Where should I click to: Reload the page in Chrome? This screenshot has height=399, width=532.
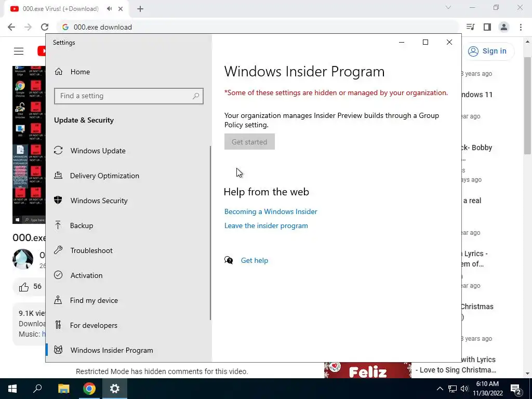45,27
